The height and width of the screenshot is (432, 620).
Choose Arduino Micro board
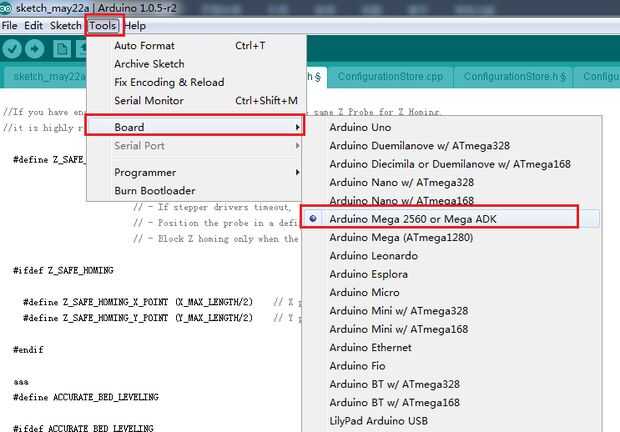[x=451, y=292]
